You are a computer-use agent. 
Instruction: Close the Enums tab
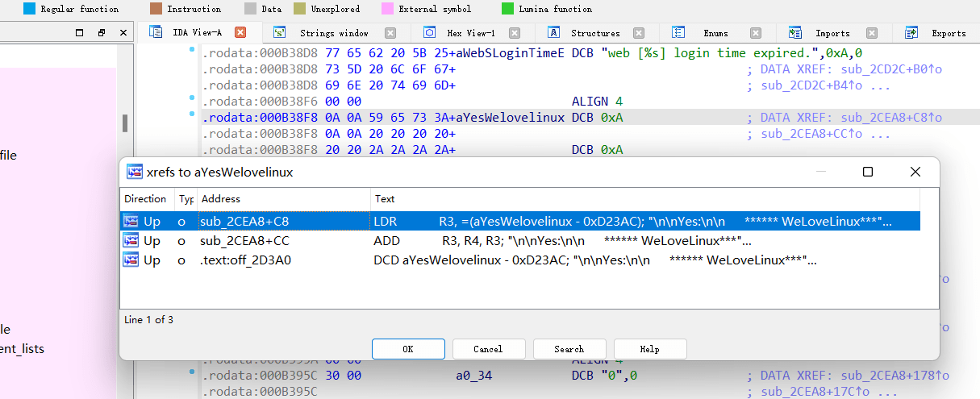pos(756,33)
